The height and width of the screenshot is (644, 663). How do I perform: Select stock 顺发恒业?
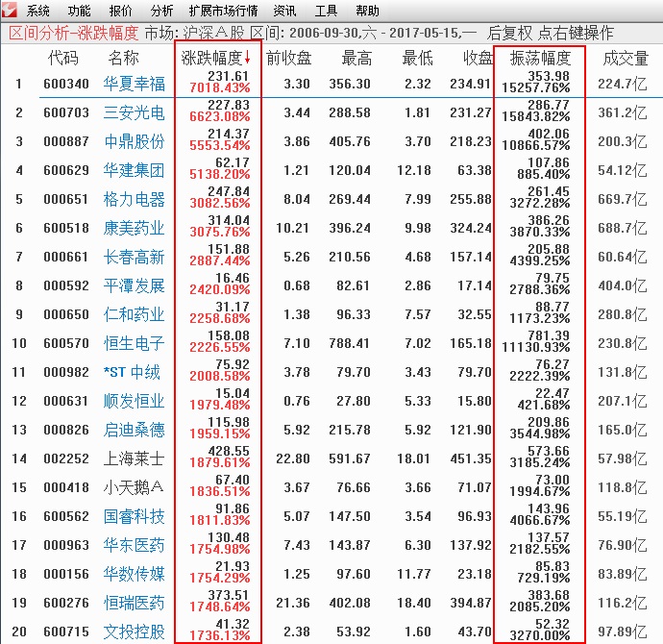[x=134, y=401]
